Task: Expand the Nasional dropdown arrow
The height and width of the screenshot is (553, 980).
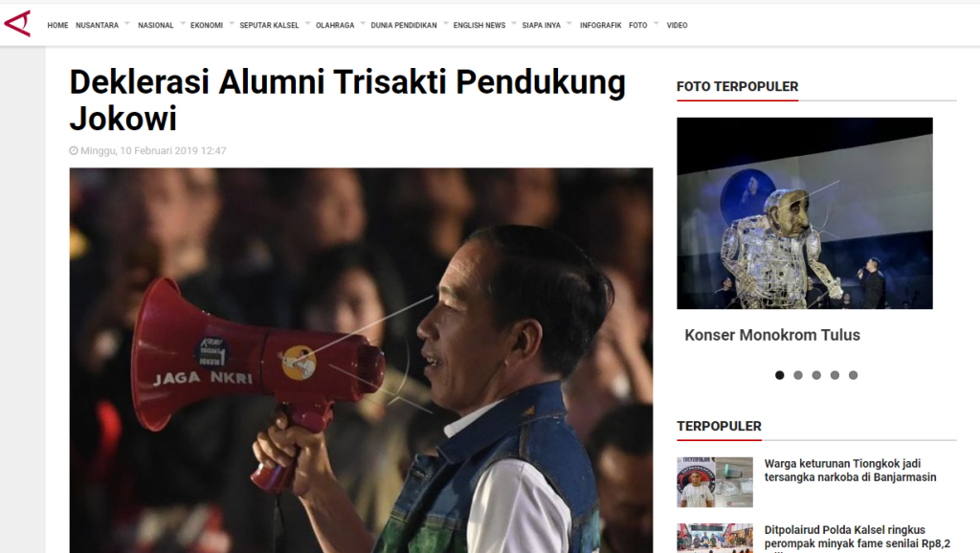Action: 183,24
